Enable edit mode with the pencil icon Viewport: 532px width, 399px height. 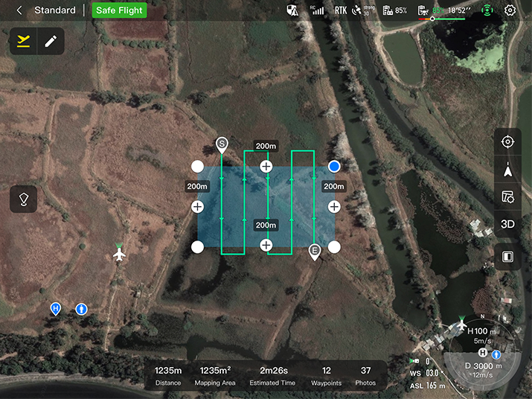click(x=50, y=41)
